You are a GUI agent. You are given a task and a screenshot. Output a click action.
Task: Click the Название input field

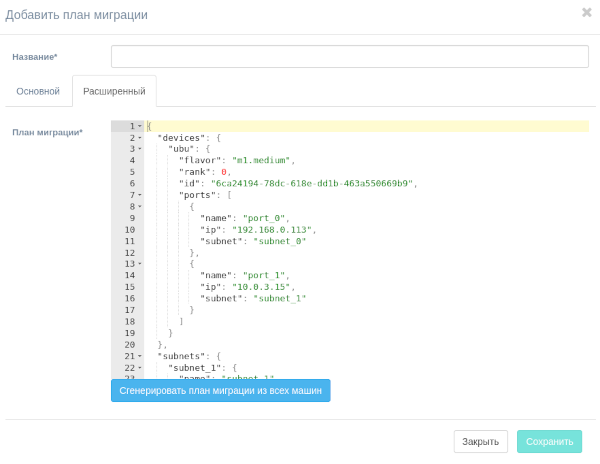(x=349, y=57)
